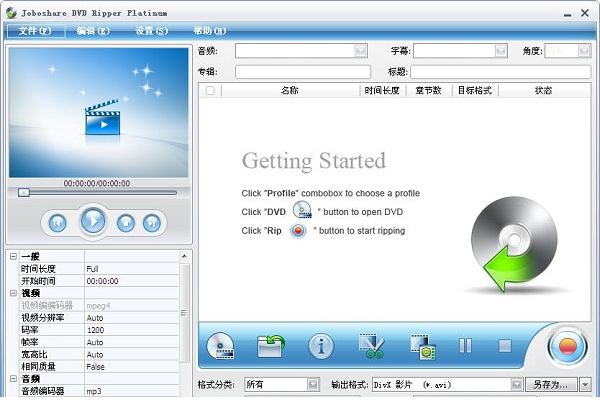600x412 pixels.
Task: Minimize the Joboshare window
Action: [x=567, y=14]
